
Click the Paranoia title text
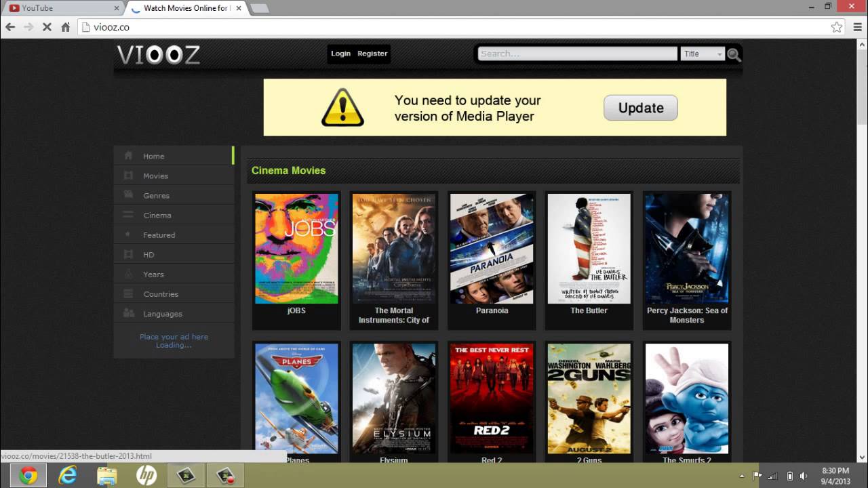pyautogui.click(x=492, y=310)
